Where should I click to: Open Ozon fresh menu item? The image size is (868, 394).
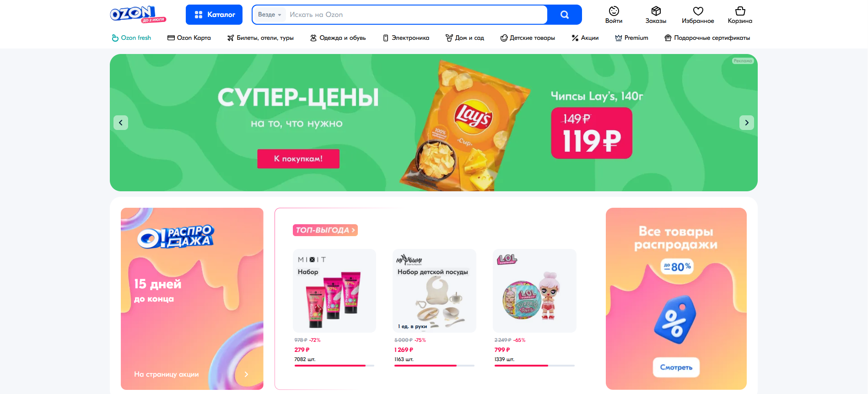(x=131, y=38)
